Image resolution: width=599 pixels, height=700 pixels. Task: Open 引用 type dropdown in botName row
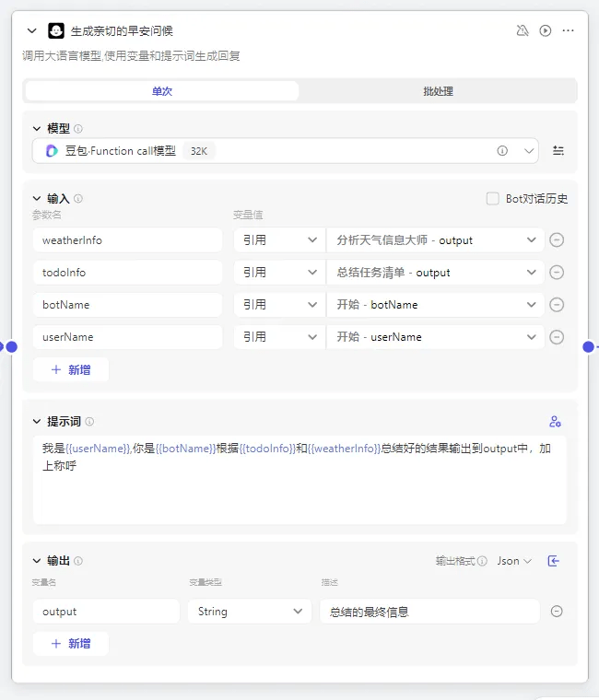point(279,305)
